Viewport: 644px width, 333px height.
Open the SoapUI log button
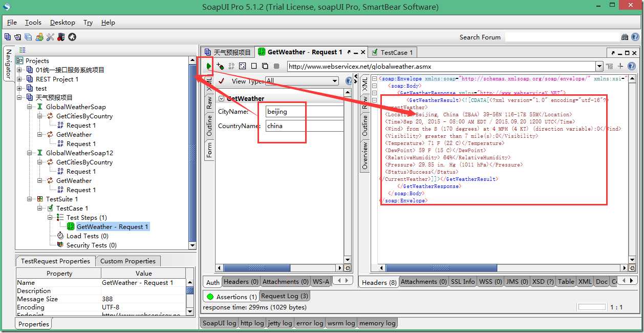tap(219, 323)
